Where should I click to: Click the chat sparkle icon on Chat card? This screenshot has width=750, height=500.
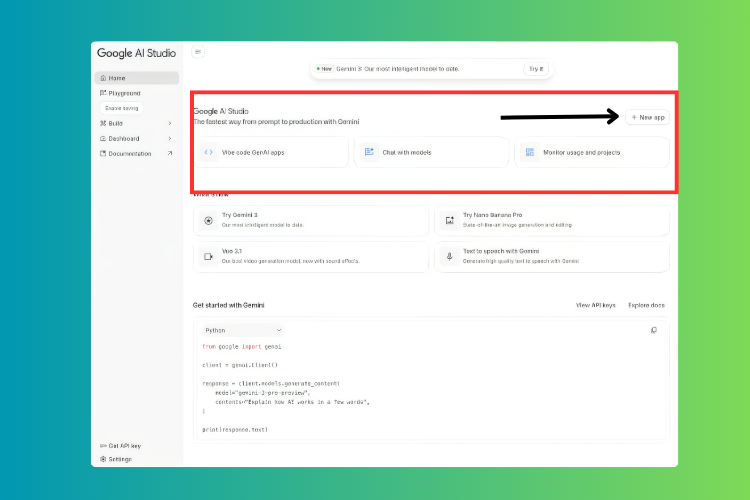pyautogui.click(x=369, y=152)
